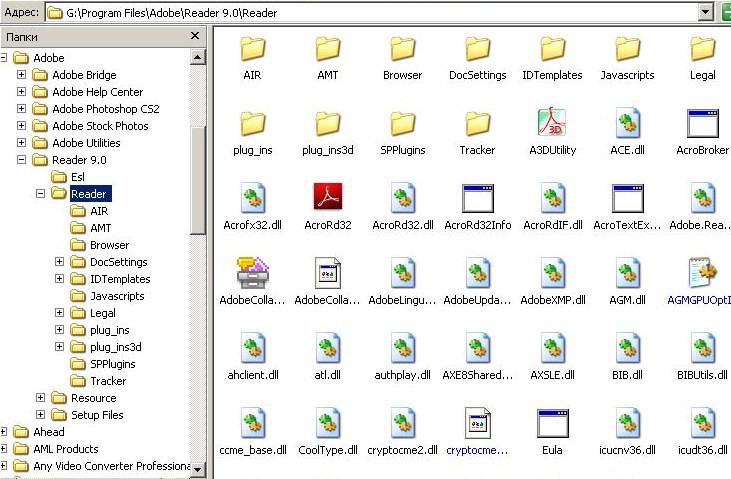
Task: Select the AcroRd32Info window icon
Action: [x=477, y=198]
